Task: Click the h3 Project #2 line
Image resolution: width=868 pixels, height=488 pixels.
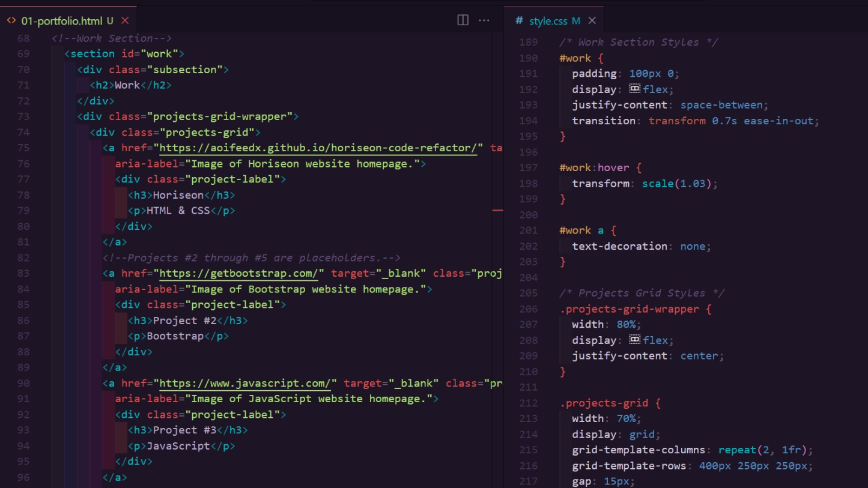Action: pos(188,321)
